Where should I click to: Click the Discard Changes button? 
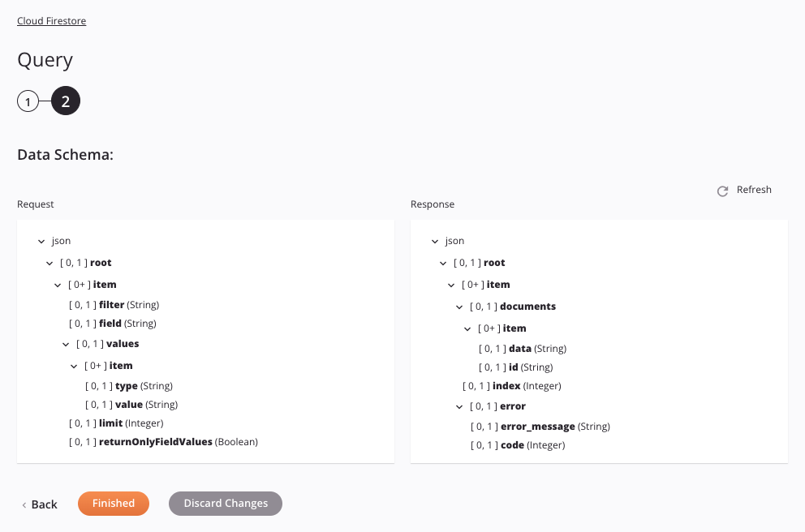[x=225, y=504]
